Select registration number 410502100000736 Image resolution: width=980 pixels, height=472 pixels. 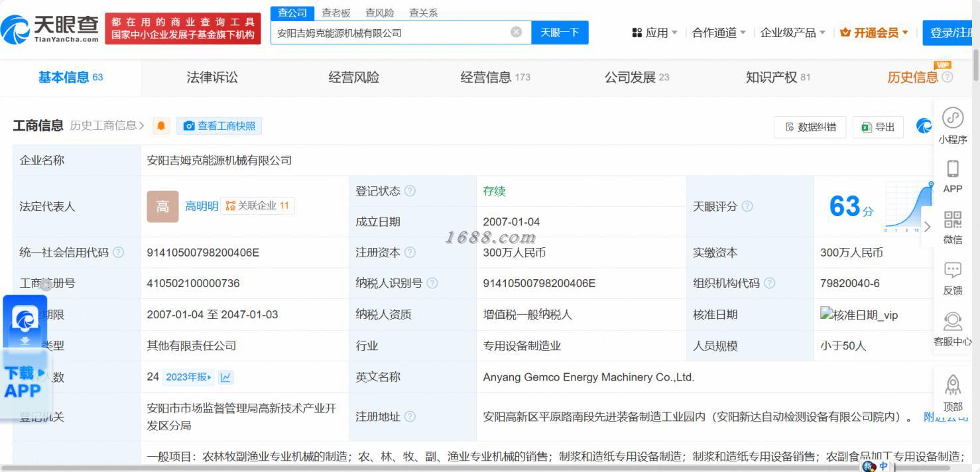(193, 283)
